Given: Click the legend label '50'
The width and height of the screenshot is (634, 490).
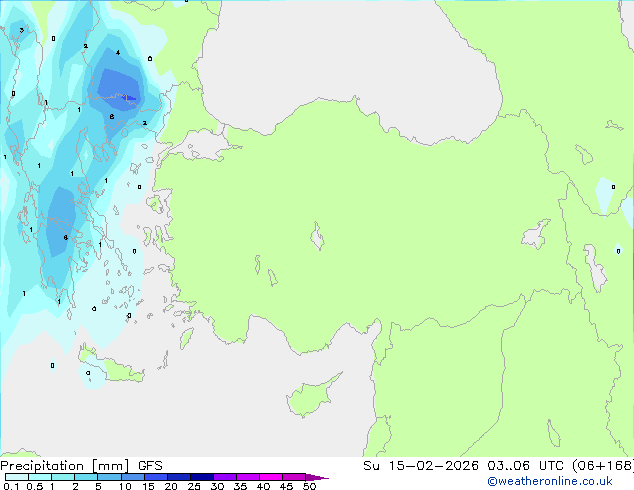Looking at the screenshot, I should pyautogui.click(x=309, y=486).
